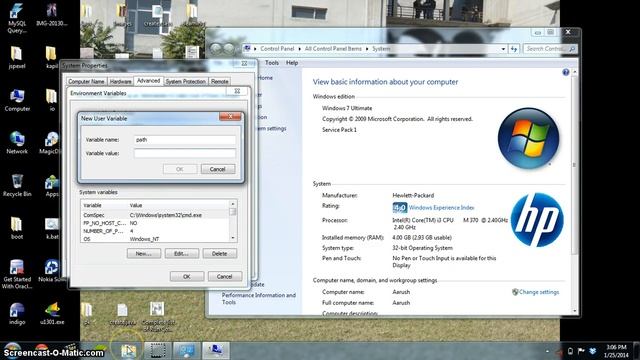Click the taskbar clock showing 3:06 PM
Viewport: 640px width, 360px height.
point(616,351)
